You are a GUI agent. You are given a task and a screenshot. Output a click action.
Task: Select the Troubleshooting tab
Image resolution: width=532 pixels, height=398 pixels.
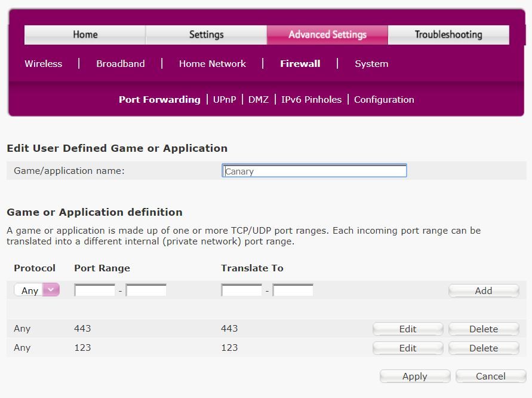[x=448, y=35]
